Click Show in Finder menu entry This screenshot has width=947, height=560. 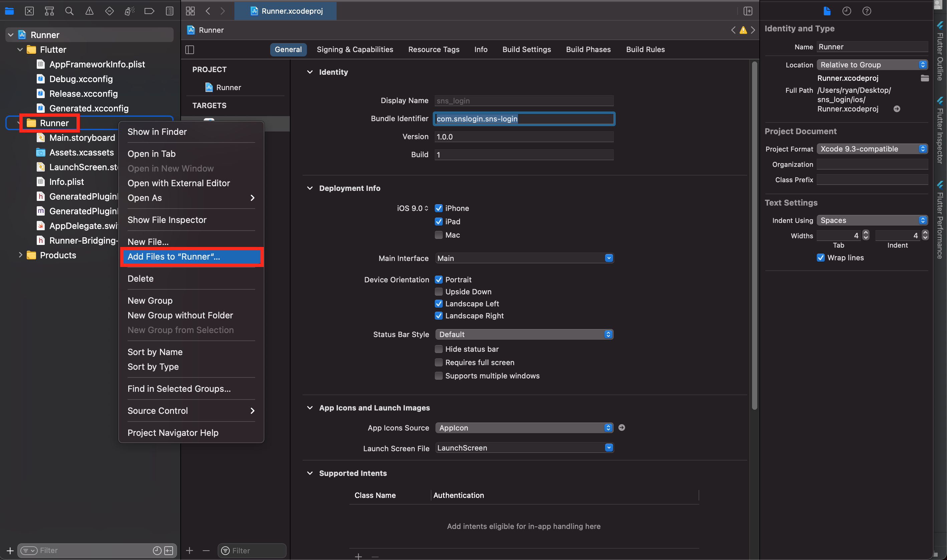pos(157,132)
